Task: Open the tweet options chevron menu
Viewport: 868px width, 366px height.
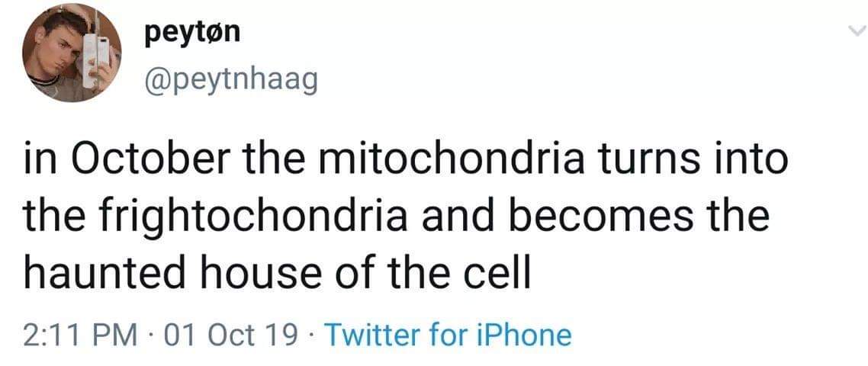Action: click(857, 31)
